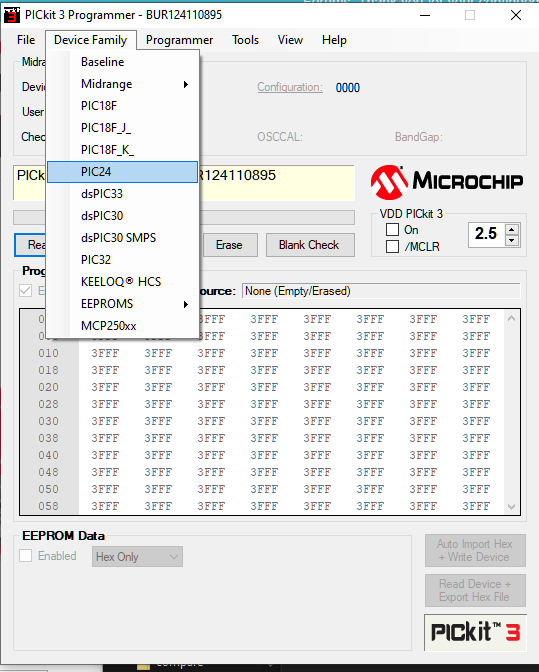Increase VDD voltage with up arrow
The image size is (539, 672).
512,229
